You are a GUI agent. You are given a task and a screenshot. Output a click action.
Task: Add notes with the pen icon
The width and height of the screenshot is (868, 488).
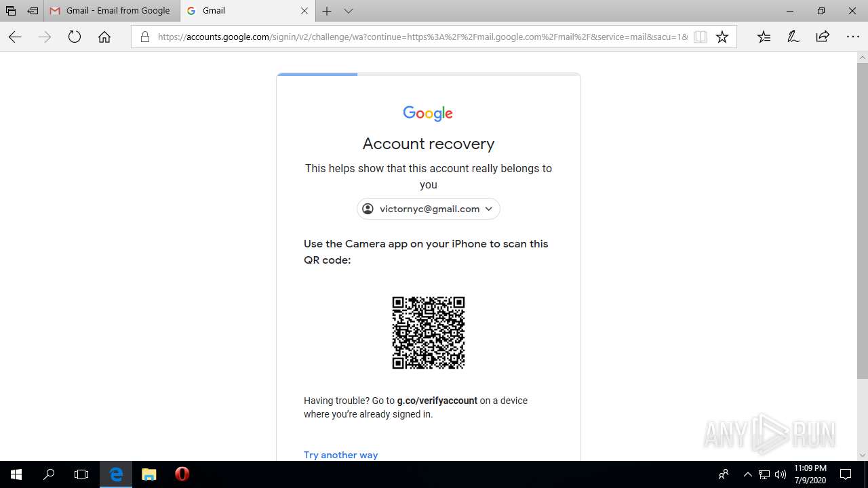coord(793,37)
